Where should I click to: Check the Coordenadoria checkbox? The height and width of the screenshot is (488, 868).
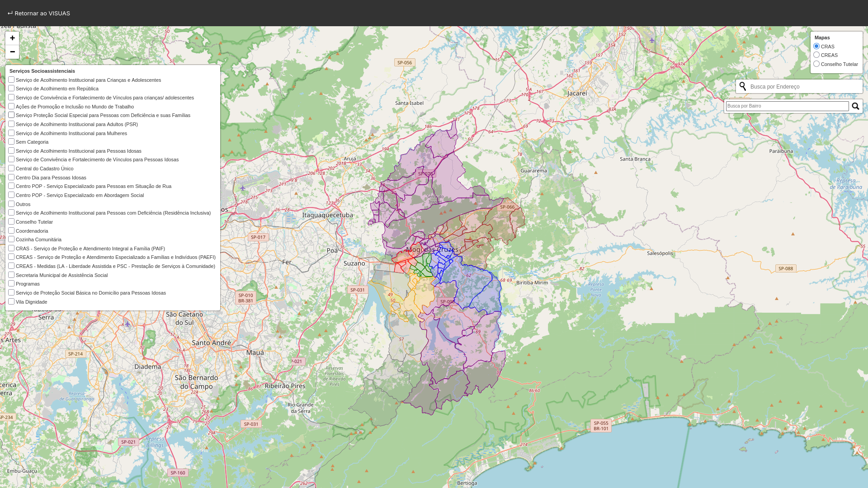pos(11,230)
